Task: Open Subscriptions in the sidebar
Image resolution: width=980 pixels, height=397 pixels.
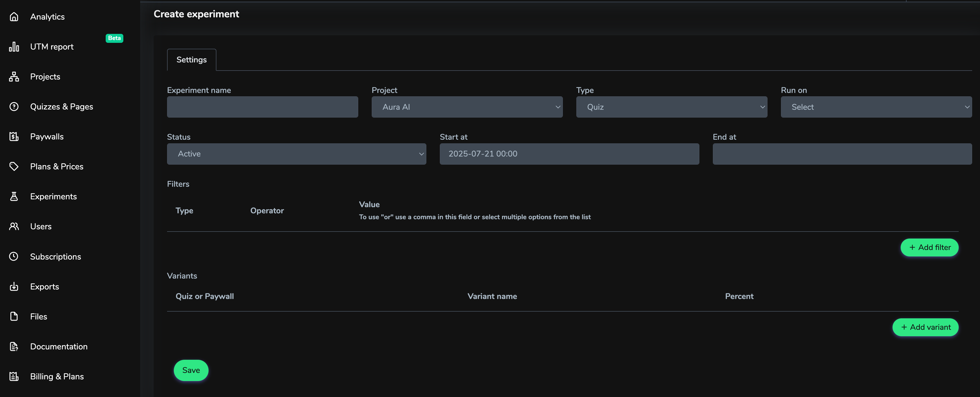Action: [x=56, y=256]
